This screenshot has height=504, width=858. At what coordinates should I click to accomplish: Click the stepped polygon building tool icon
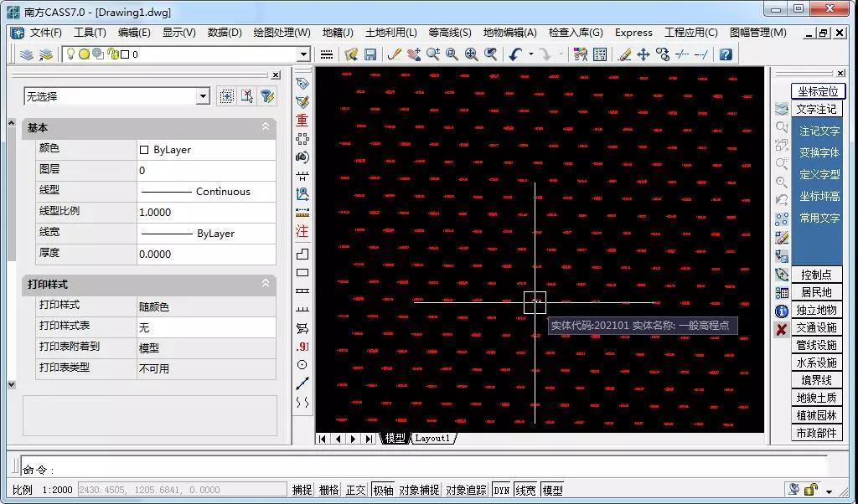(302, 255)
